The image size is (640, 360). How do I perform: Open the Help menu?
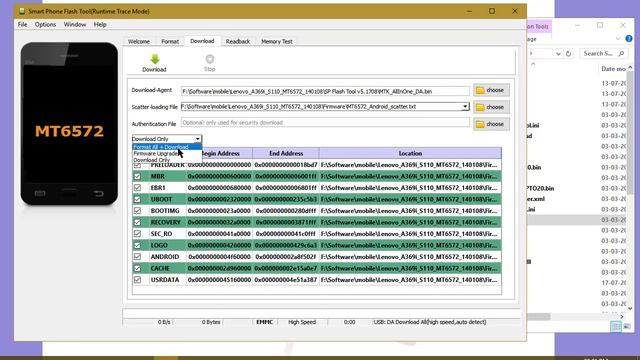(x=100, y=24)
